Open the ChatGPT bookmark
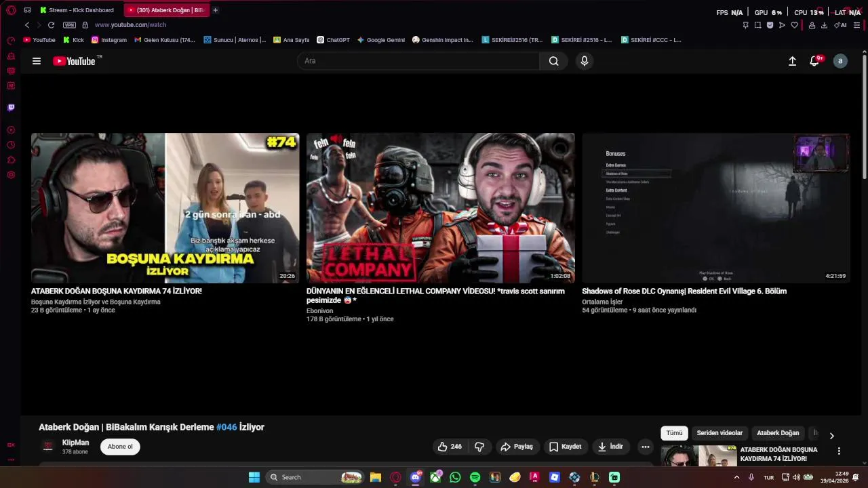This screenshot has width=868, height=488. pyautogui.click(x=334, y=40)
